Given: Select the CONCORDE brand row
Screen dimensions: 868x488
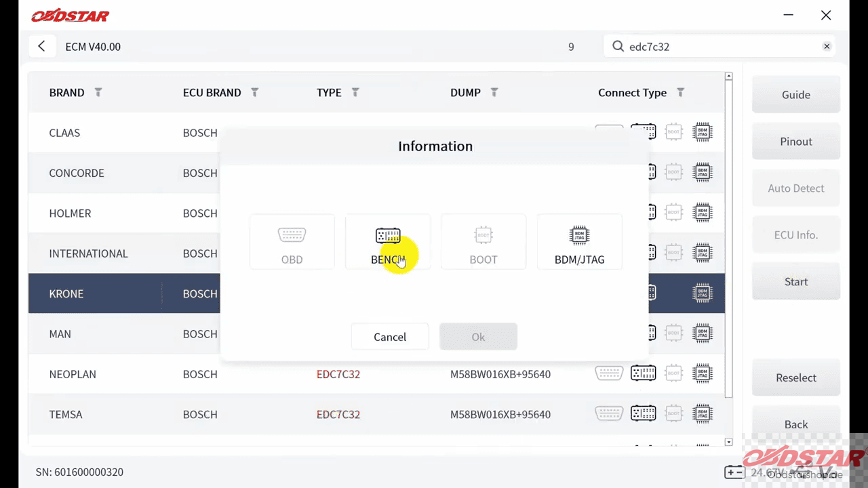Looking at the screenshot, I should [376, 172].
